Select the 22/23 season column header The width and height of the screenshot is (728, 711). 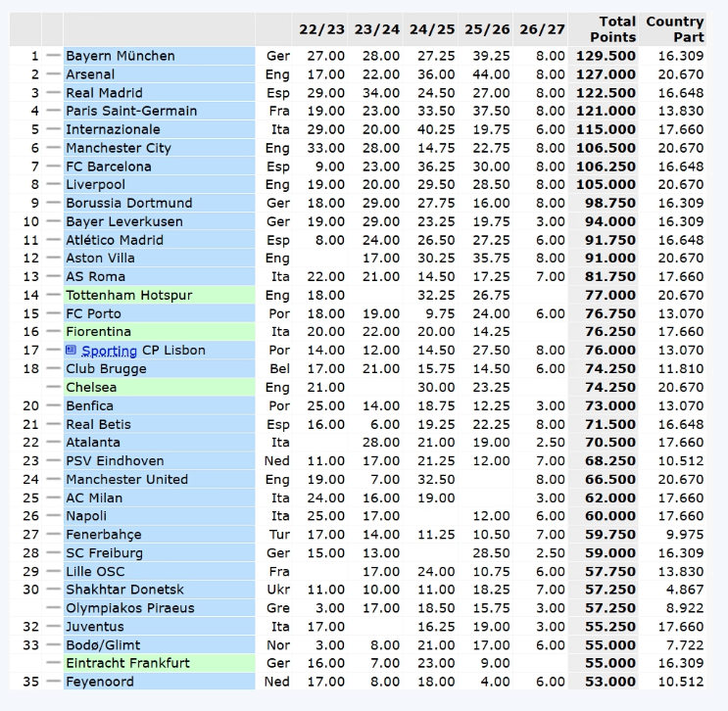[321, 29]
